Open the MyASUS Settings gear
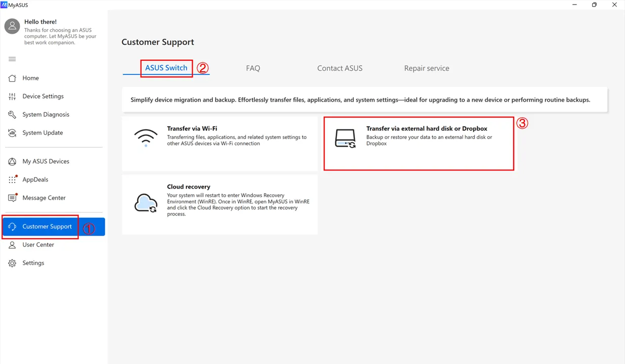This screenshot has height=364, width=625. (12, 262)
